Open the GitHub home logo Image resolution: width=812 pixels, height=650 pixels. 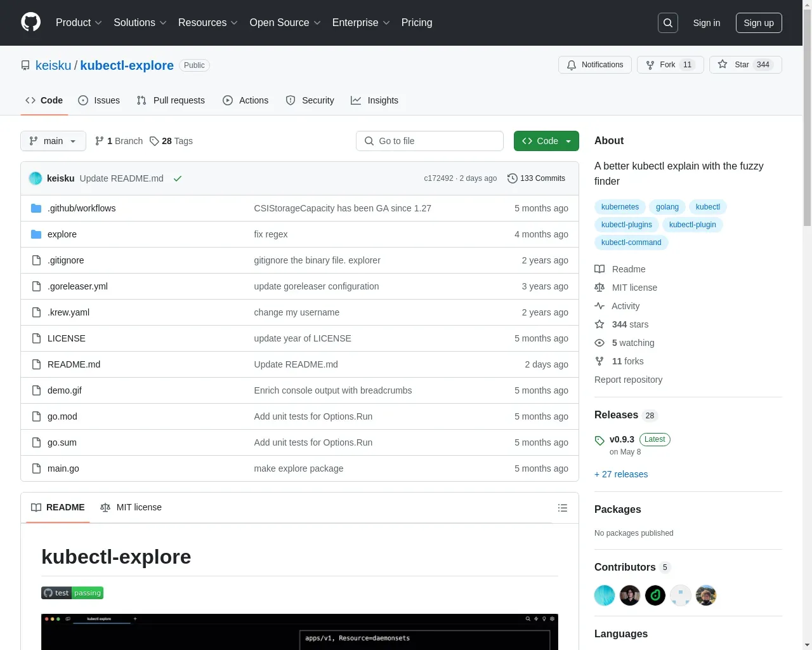click(x=30, y=22)
